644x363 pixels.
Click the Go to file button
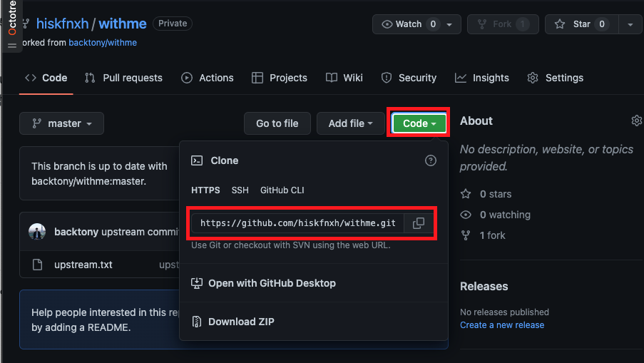[277, 123]
